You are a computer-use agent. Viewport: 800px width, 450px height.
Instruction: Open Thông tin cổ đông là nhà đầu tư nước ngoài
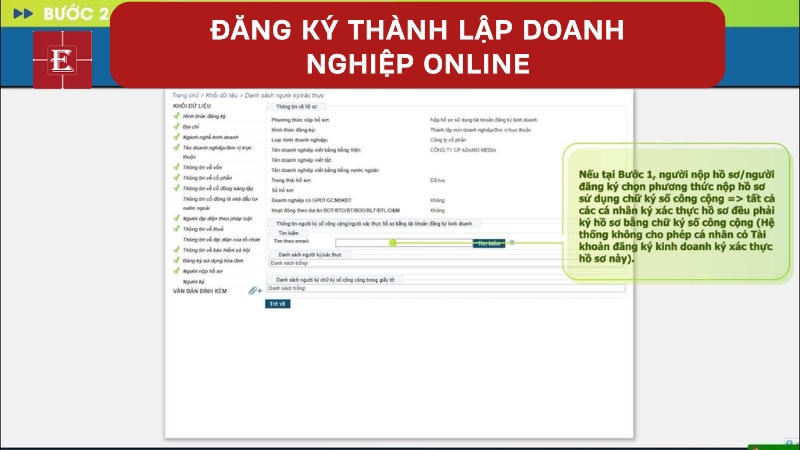click(x=220, y=203)
